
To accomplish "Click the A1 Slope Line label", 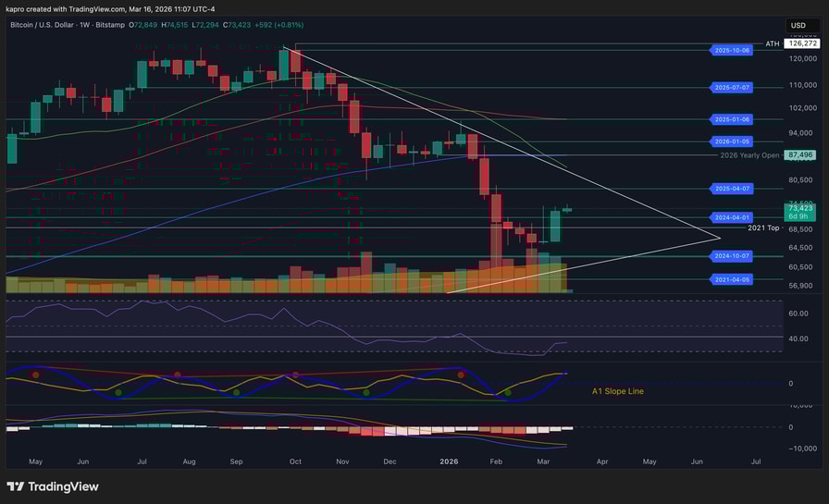I will [x=617, y=391].
